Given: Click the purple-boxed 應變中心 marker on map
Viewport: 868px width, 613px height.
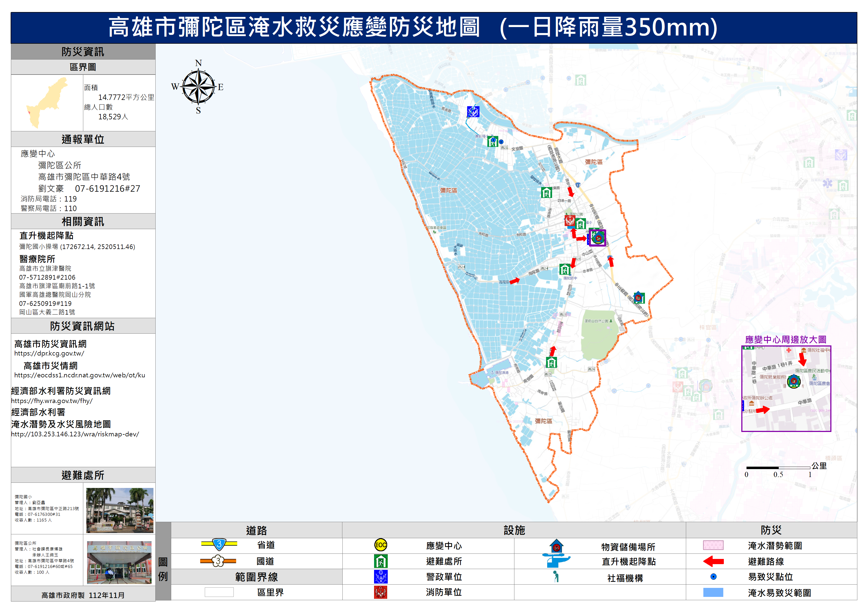Looking at the screenshot, I should pyautogui.click(x=597, y=238).
